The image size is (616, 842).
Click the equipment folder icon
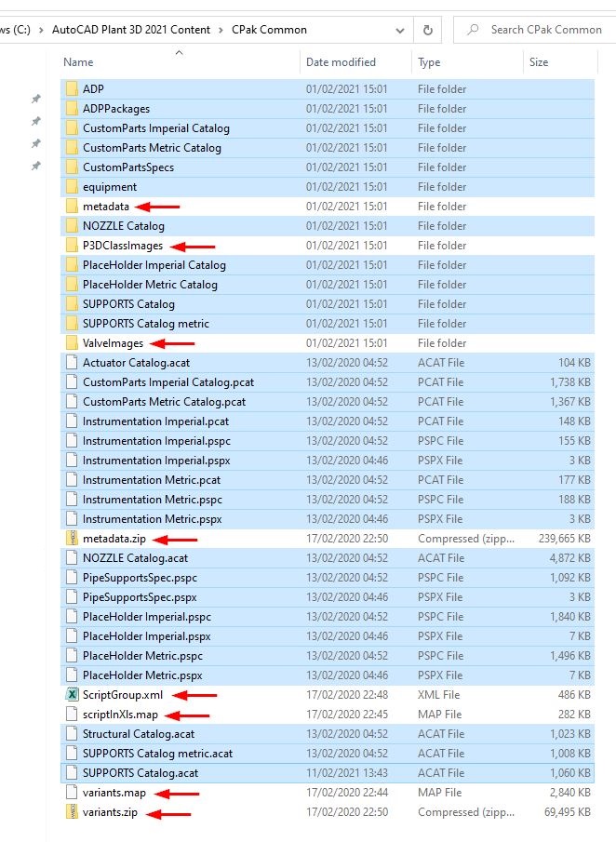point(72,187)
